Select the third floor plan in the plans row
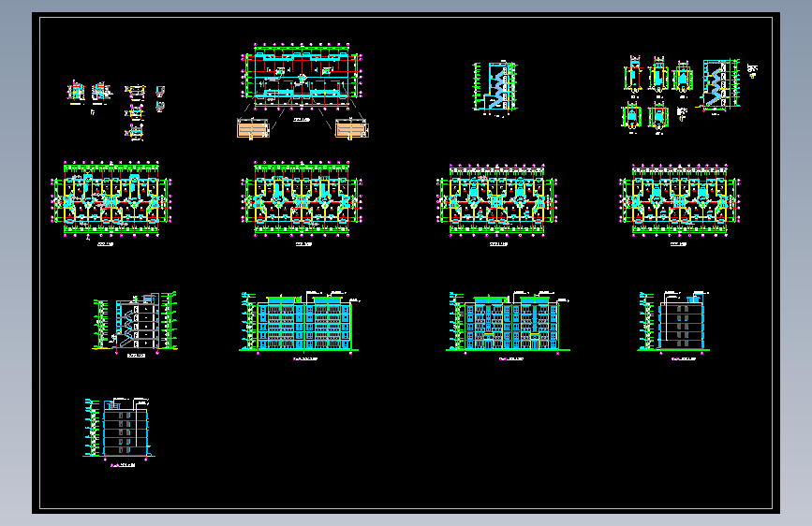Screen dimensions: 812x526 pyautogui.click(x=496, y=200)
